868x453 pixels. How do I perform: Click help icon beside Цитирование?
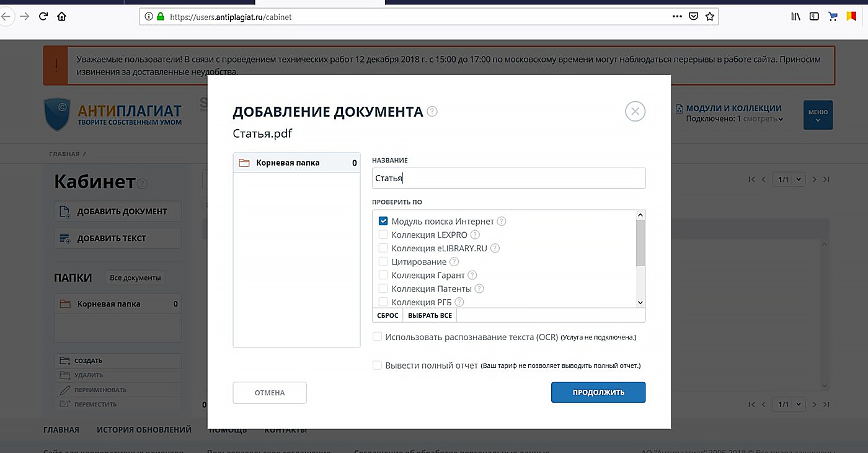[454, 262]
